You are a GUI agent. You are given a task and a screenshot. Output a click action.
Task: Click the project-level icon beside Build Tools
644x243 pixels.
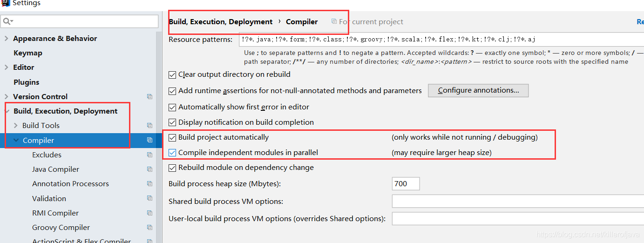pos(149,126)
